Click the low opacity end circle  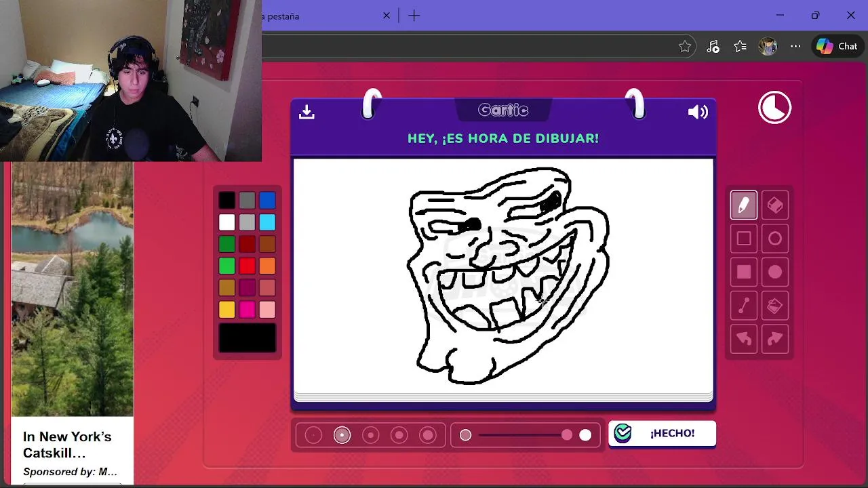[465, 435]
